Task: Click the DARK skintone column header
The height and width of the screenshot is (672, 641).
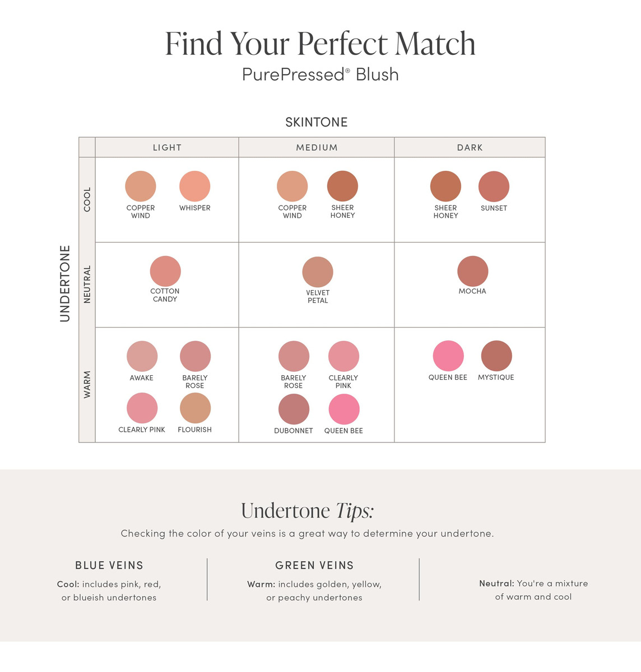Action: pyautogui.click(x=470, y=148)
